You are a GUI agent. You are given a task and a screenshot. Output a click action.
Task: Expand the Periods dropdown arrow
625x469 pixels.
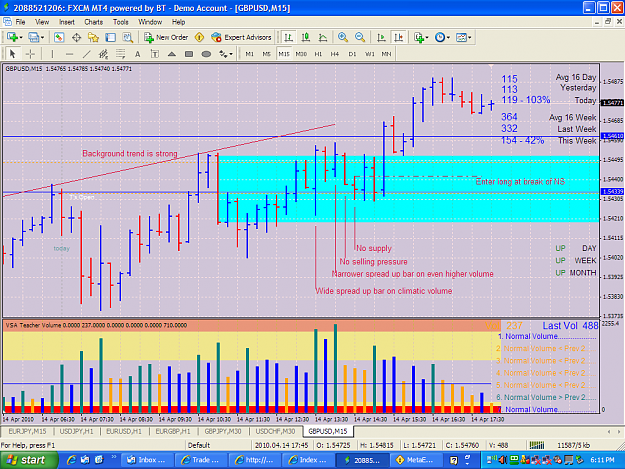pyautogui.click(x=448, y=37)
